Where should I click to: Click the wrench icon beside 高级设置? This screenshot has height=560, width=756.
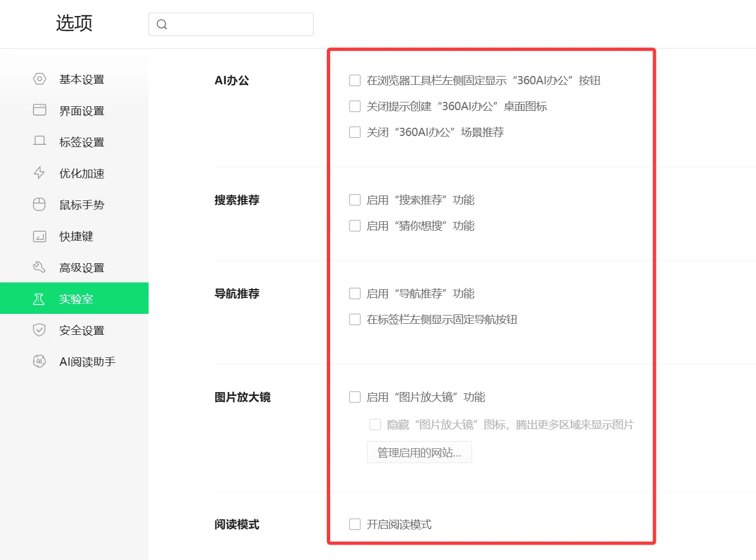tap(40, 268)
